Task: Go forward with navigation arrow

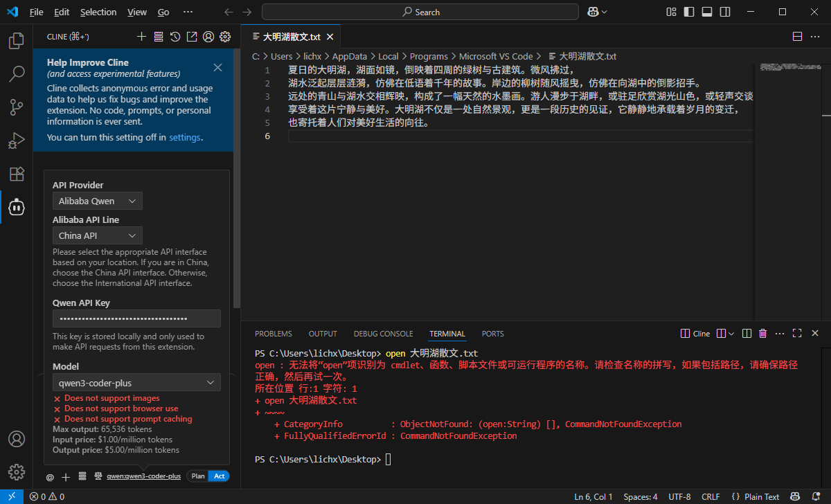Action: coord(247,12)
